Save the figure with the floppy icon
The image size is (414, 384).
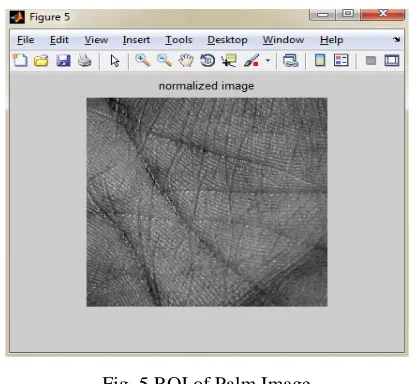63,61
